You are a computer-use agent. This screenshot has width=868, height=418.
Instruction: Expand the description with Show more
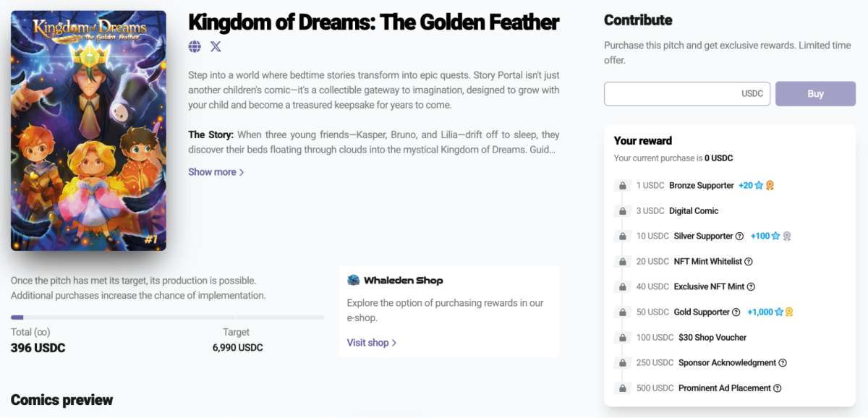tap(216, 172)
